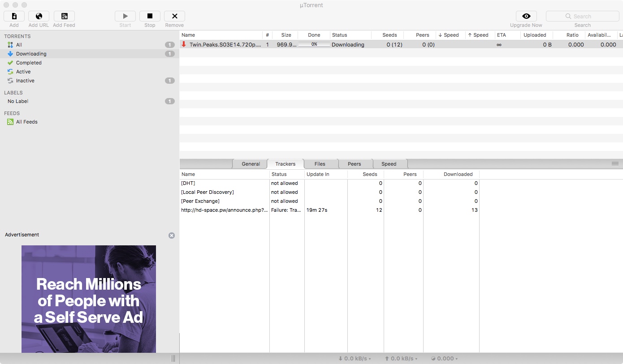Open the upload speed limit dropdown

[x=401, y=359]
